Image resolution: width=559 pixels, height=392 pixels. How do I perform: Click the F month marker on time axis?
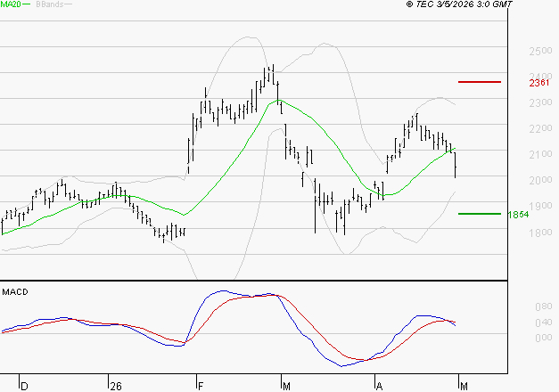pos(201,387)
